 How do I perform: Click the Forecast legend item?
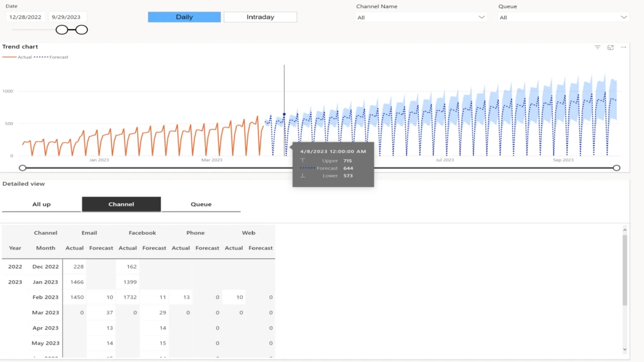pos(52,57)
